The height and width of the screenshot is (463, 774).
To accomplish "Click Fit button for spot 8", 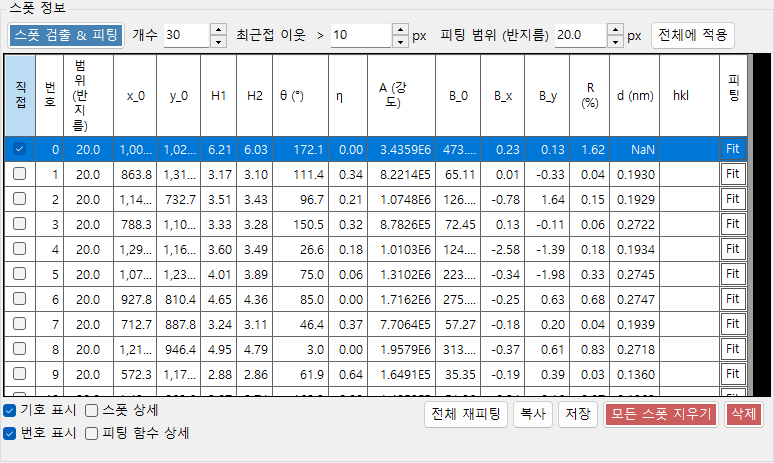I will click(x=733, y=349).
